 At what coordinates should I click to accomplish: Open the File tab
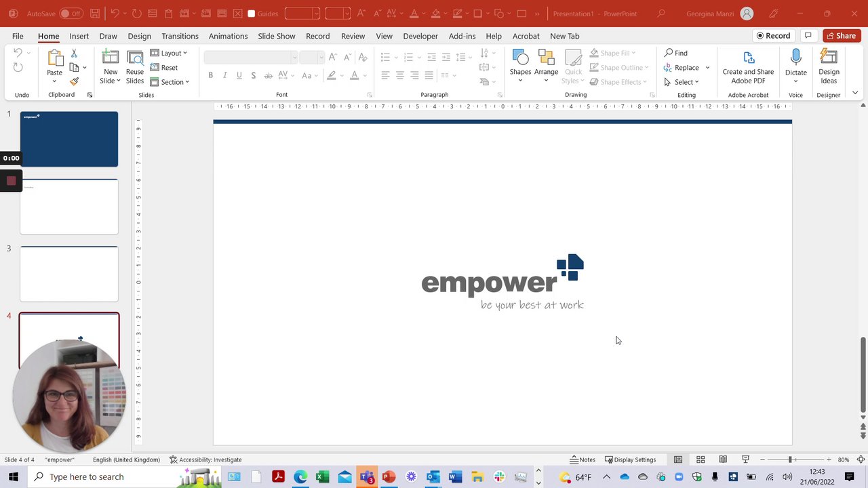tap(18, 36)
